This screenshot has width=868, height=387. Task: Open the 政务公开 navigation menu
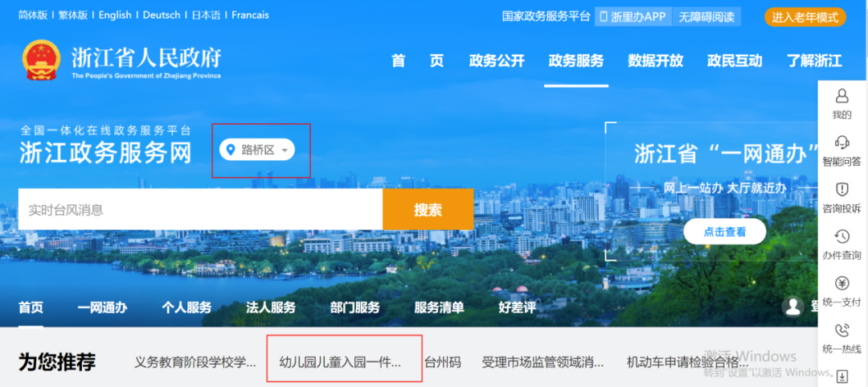[x=497, y=61]
